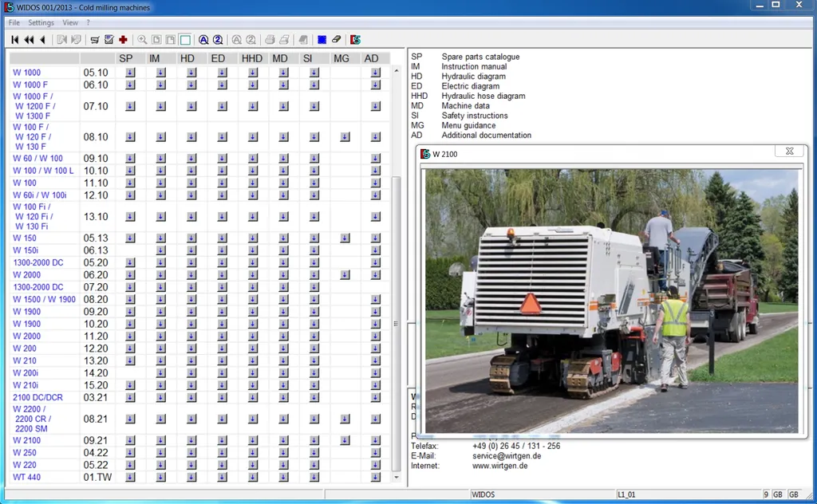Open menu guidance for W 150
The height and width of the screenshot is (504, 817).
coord(345,238)
